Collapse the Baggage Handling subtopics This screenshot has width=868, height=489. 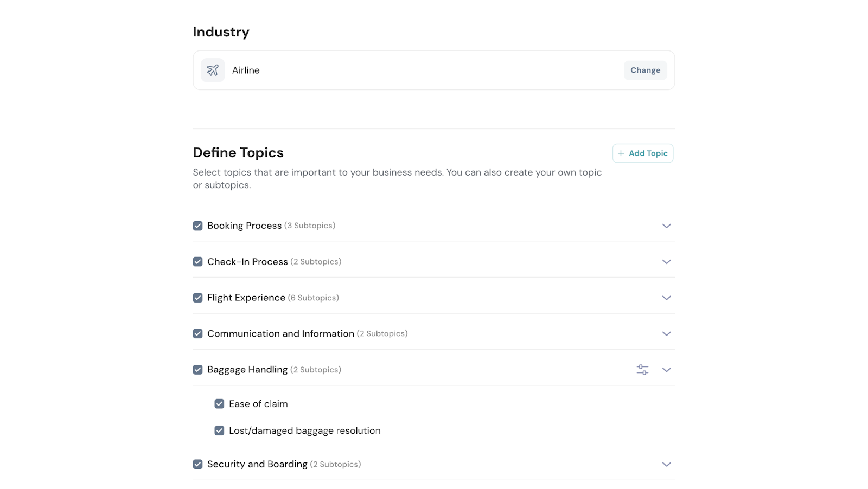[x=666, y=370]
